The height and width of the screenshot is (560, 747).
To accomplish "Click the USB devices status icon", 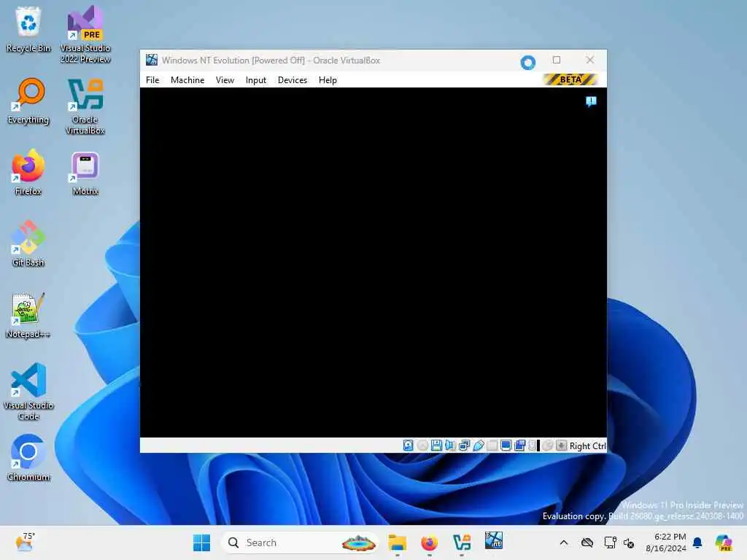I will point(479,446).
